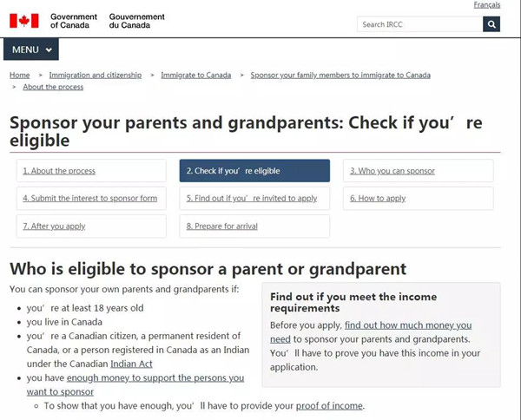Open the Home breadcrumb link

click(x=20, y=75)
